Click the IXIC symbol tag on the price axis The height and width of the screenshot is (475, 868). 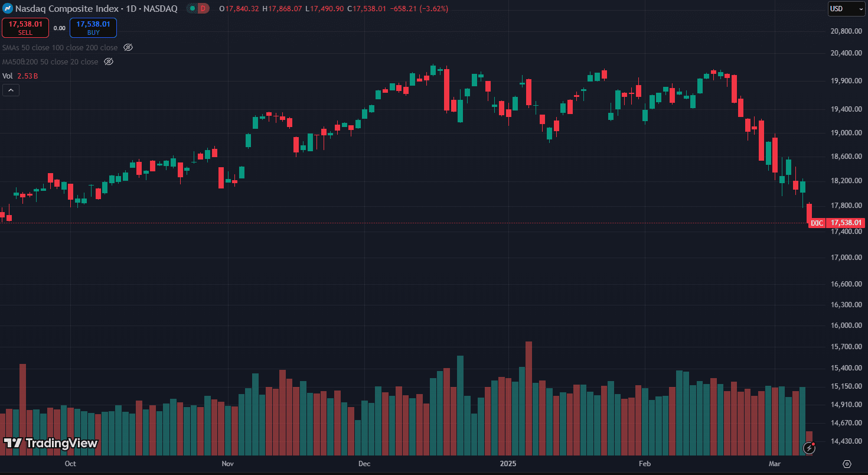(817, 223)
